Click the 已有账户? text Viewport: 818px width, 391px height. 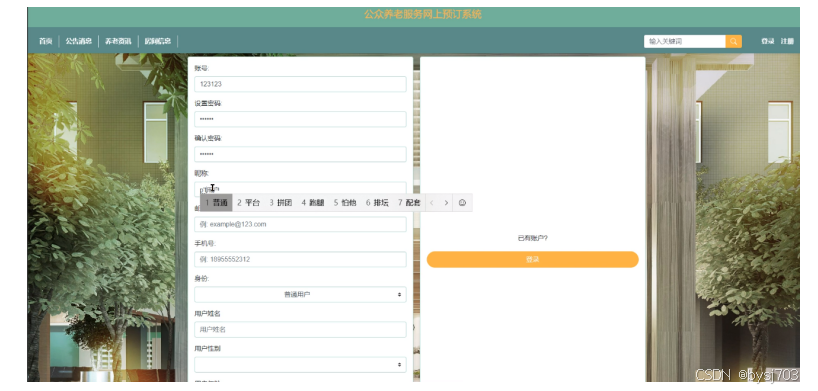(x=533, y=238)
